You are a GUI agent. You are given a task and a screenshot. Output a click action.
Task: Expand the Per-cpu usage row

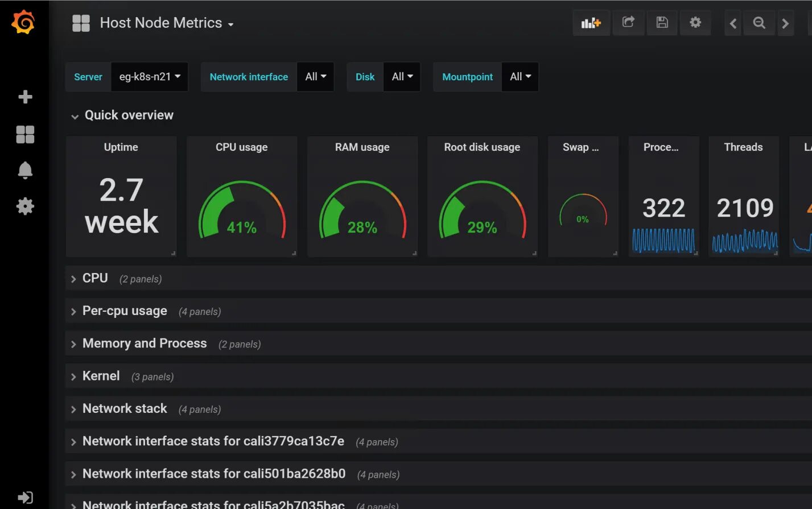point(438,311)
